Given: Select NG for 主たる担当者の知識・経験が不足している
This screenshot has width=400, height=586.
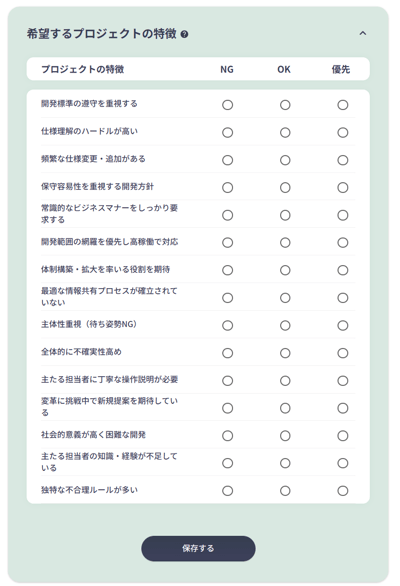Looking at the screenshot, I should 227,463.
